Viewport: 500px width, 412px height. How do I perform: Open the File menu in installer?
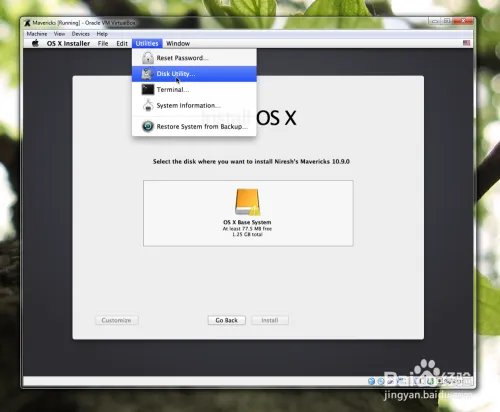[x=103, y=43]
